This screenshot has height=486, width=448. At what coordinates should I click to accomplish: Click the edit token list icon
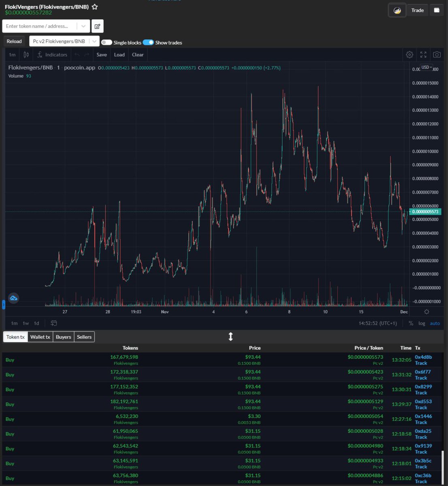[x=97, y=26]
